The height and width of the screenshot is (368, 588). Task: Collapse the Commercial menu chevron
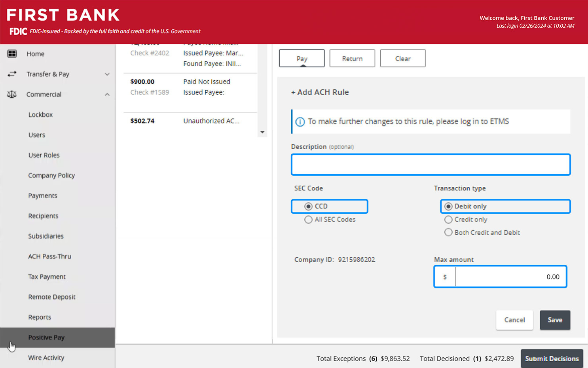107,95
